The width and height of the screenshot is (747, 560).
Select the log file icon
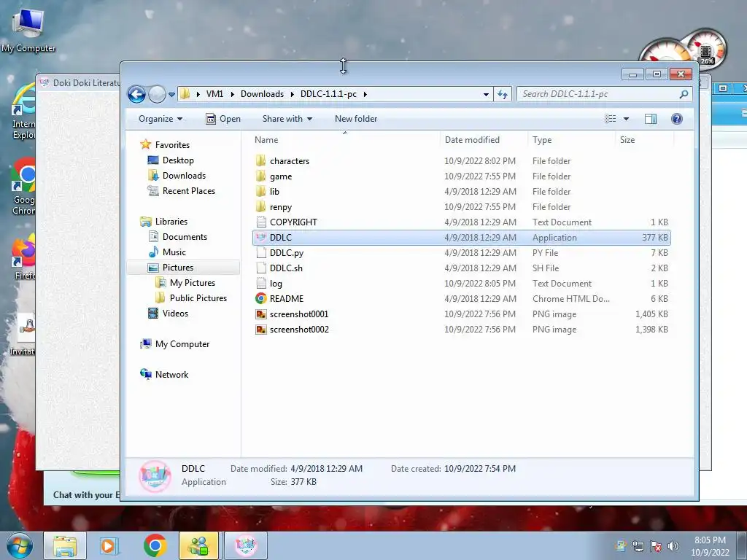tap(260, 284)
